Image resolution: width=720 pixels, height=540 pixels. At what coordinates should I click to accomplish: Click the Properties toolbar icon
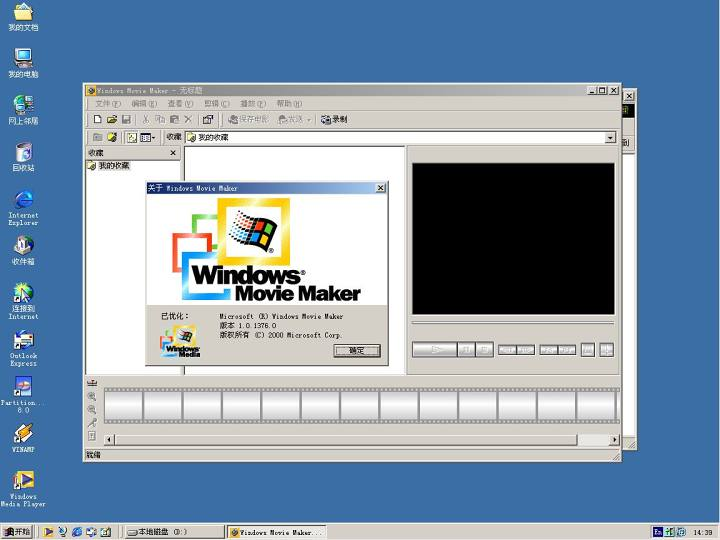coord(208,119)
